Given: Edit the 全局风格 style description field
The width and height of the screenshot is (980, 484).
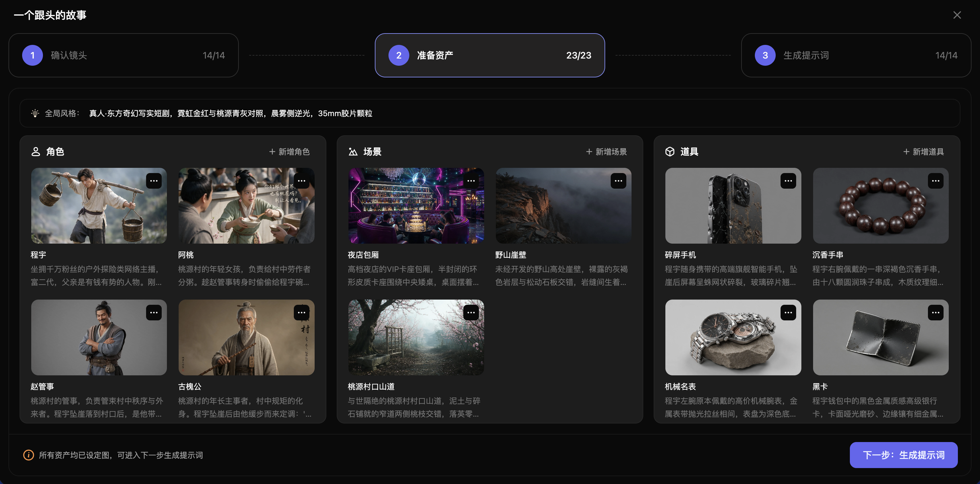Looking at the screenshot, I should (490, 113).
